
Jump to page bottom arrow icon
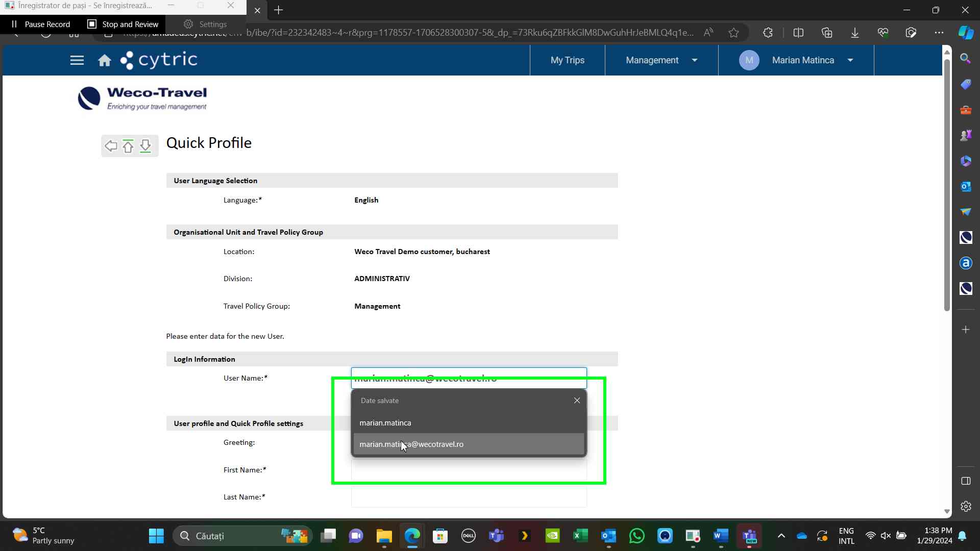click(x=145, y=146)
